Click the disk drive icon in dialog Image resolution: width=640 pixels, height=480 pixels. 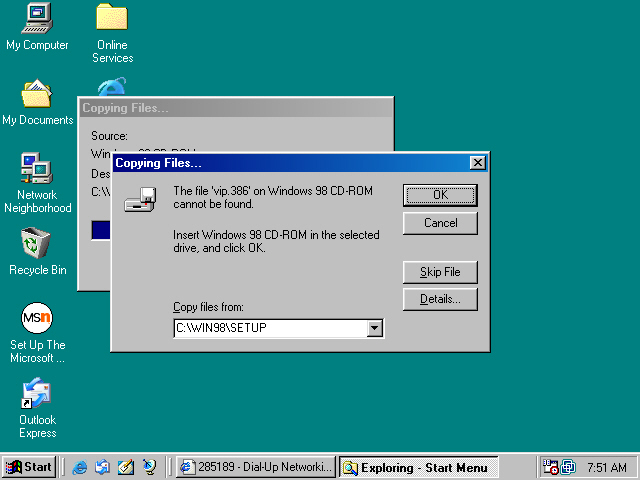[x=140, y=200]
